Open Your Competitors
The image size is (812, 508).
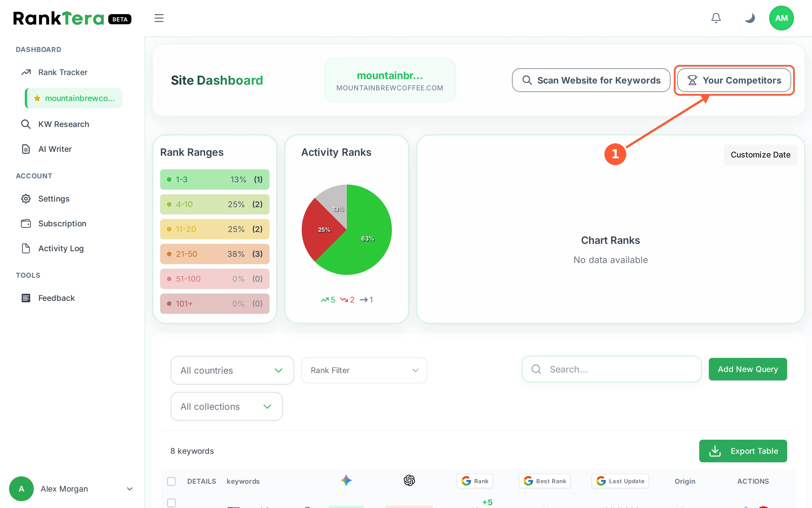734,80
